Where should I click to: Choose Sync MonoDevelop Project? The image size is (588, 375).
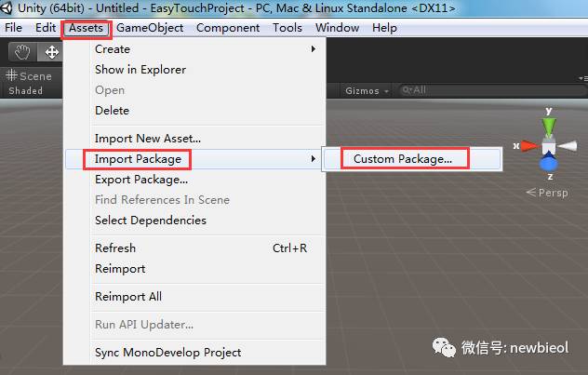(x=195, y=352)
